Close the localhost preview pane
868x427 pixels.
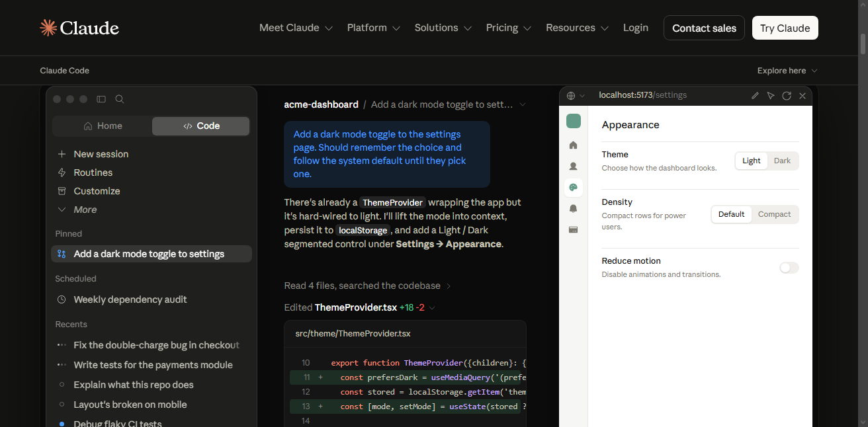click(x=803, y=96)
